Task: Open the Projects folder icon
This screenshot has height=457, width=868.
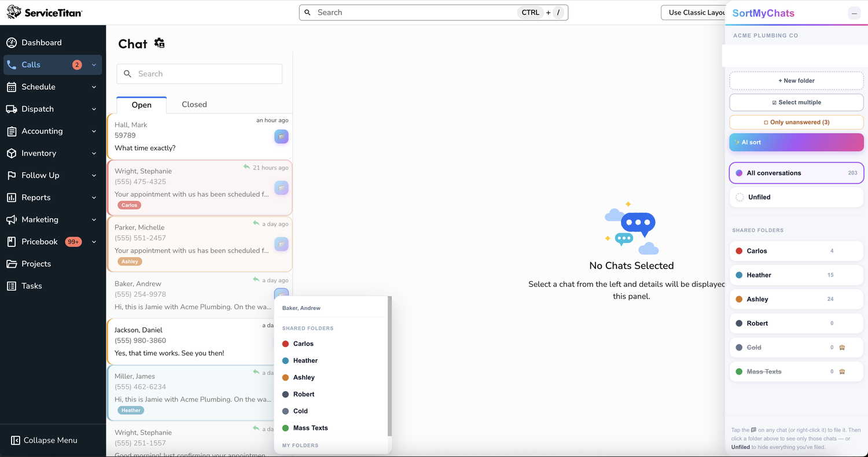Action: [x=12, y=264]
